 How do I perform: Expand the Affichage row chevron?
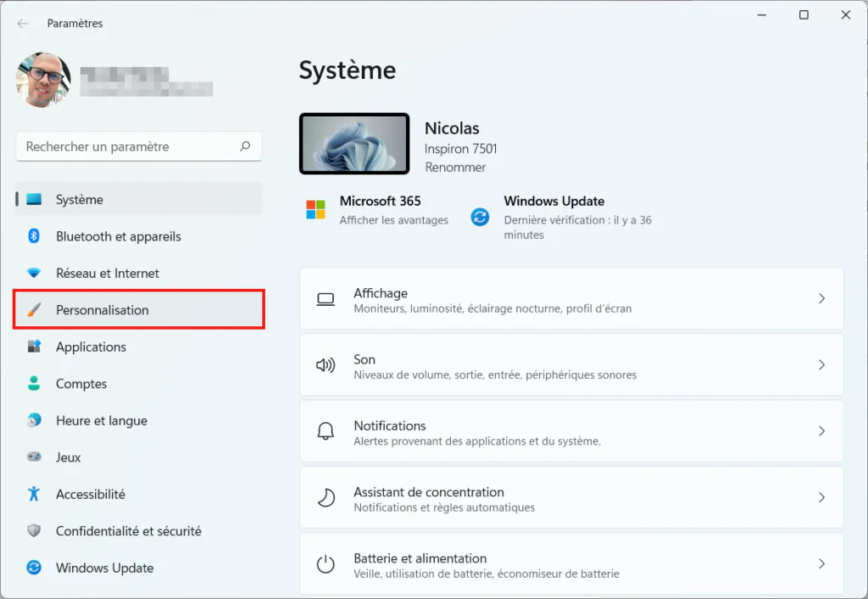[821, 299]
